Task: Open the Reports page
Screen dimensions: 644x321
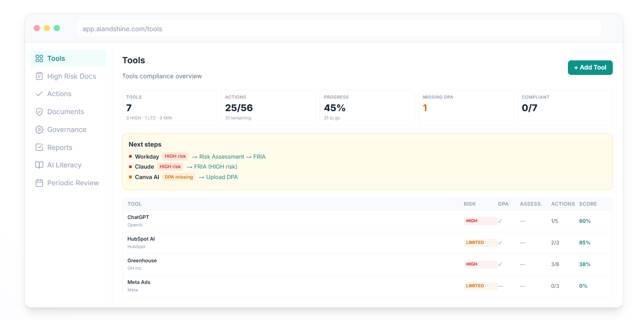Action: (68, 147)
